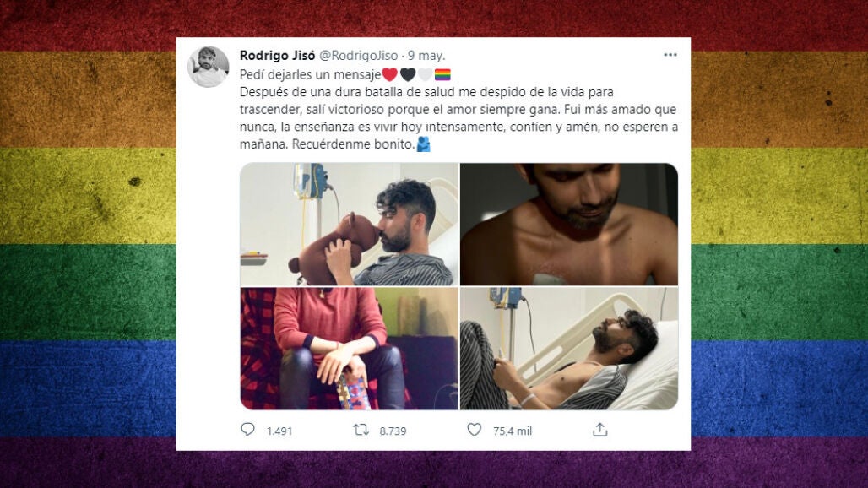Screen dimensions: 868x488
Task: Open the Rodrigo Jisó display name link
Action: [x=277, y=56]
